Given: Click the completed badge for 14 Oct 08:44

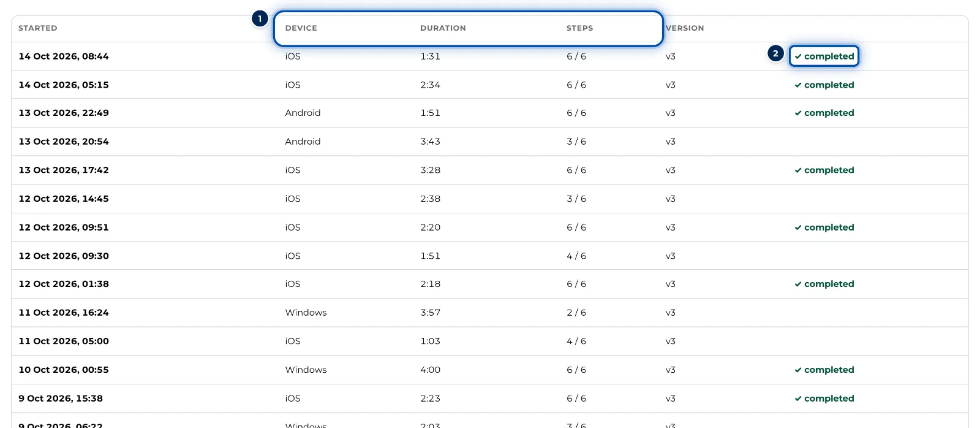Looking at the screenshot, I should (x=824, y=56).
